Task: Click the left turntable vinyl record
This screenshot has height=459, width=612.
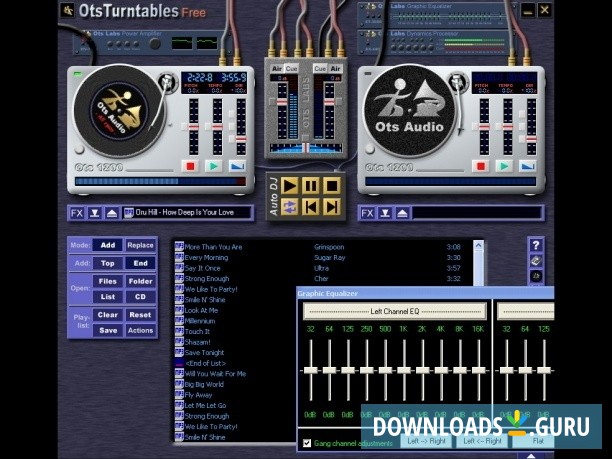Action: tap(119, 111)
